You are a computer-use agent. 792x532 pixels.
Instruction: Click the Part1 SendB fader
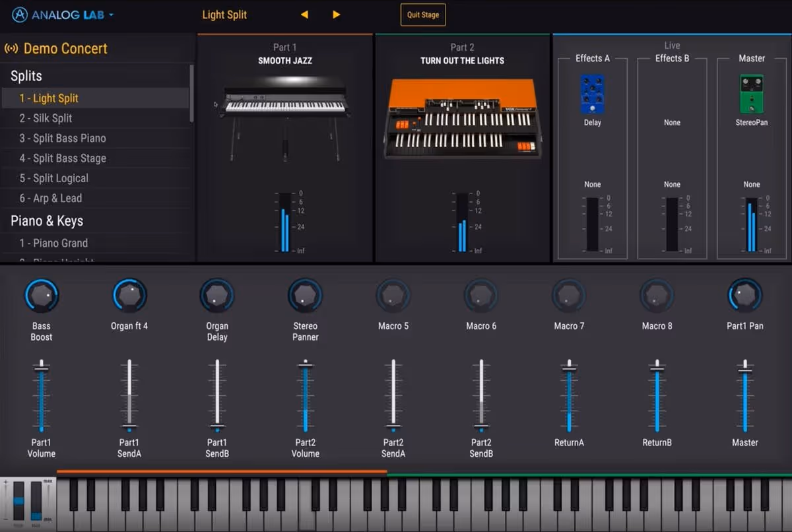tap(217, 396)
